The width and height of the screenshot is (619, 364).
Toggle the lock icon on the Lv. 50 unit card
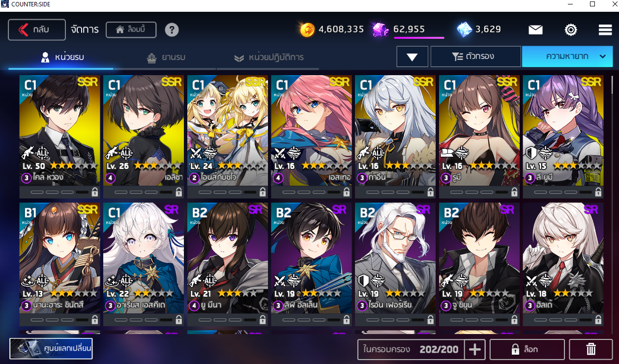pos(95,192)
